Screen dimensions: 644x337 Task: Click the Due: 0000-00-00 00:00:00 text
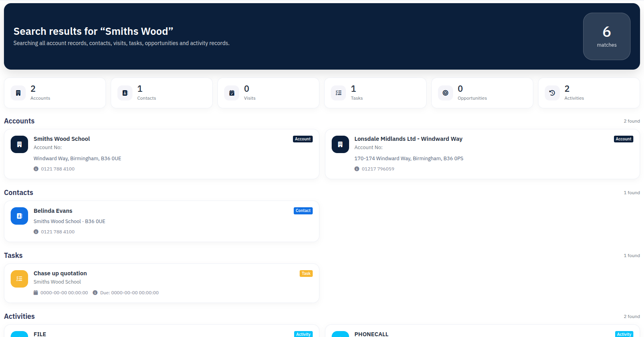[129, 293]
